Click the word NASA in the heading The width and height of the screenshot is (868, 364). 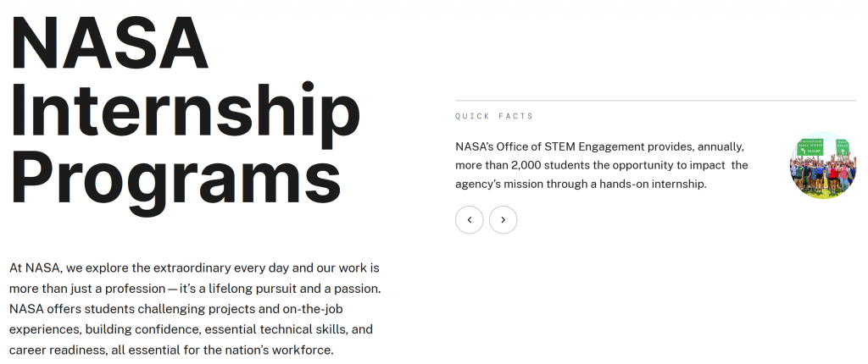110,42
